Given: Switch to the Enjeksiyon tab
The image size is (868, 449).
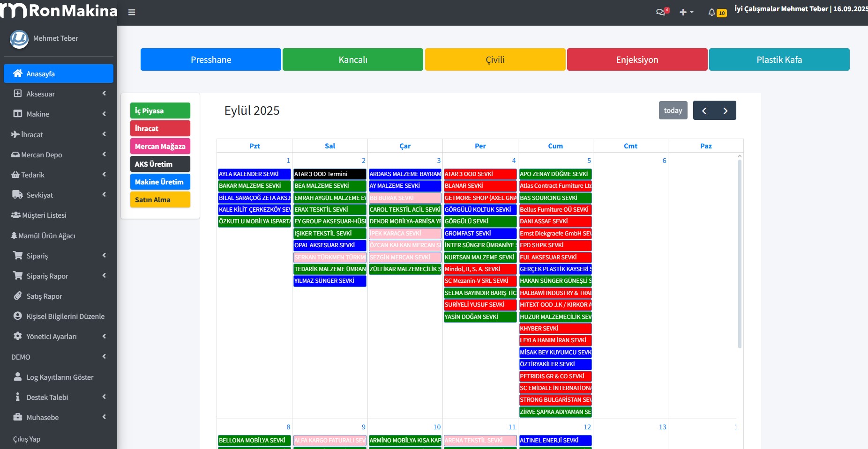Looking at the screenshot, I should (637, 59).
